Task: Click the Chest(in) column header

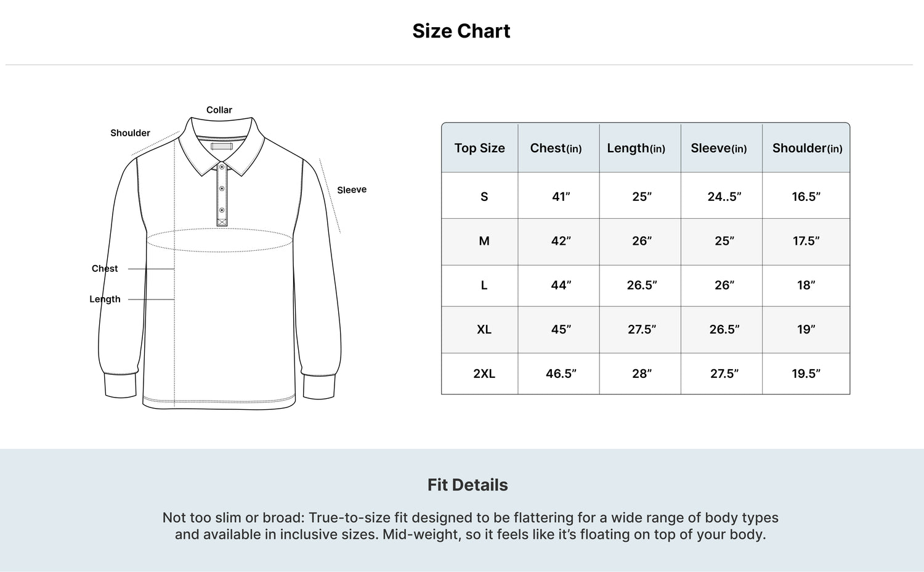Action: (x=556, y=148)
